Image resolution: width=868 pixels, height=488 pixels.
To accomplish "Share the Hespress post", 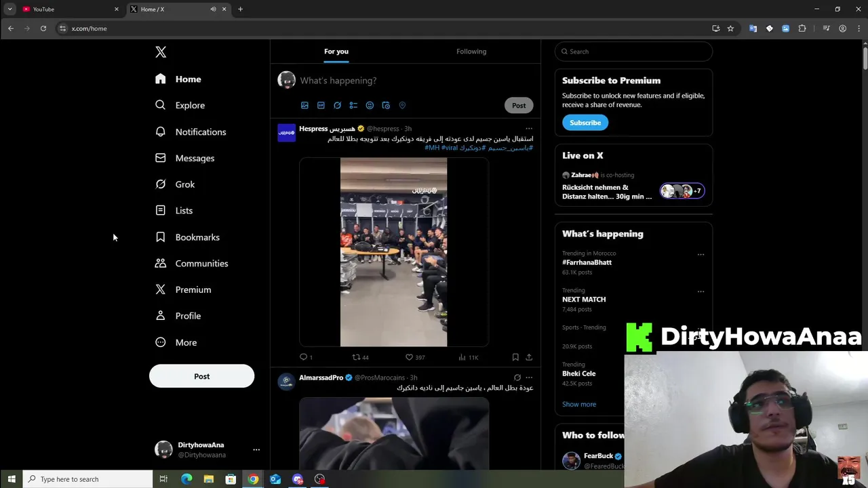I will coord(529,357).
